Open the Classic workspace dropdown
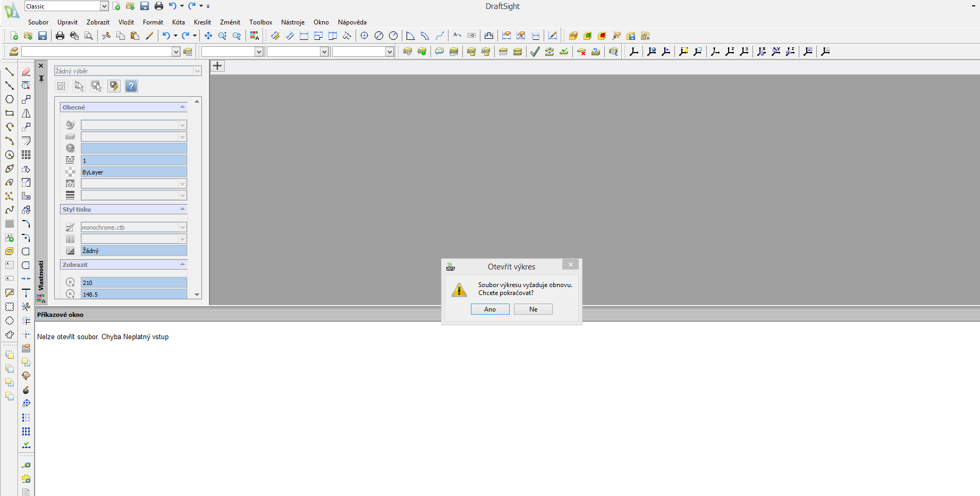This screenshot has height=496, width=980. 104,6
